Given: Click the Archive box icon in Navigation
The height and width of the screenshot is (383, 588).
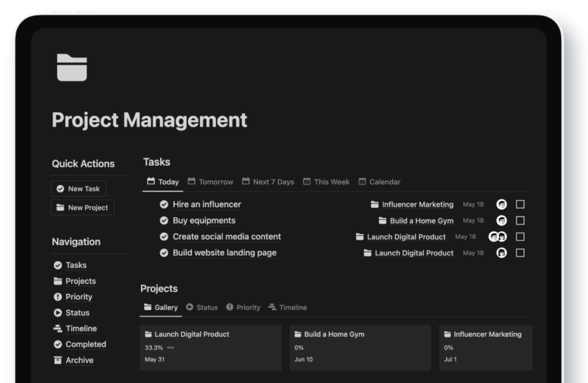Looking at the screenshot, I should click(58, 360).
